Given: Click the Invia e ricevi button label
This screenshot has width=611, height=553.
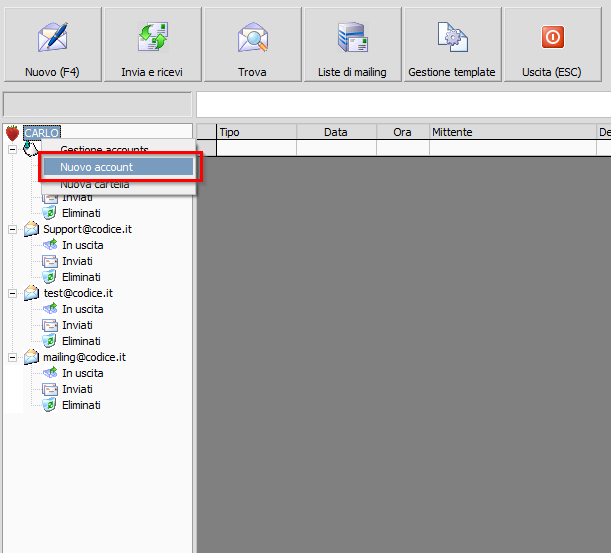Looking at the screenshot, I should 152,72.
